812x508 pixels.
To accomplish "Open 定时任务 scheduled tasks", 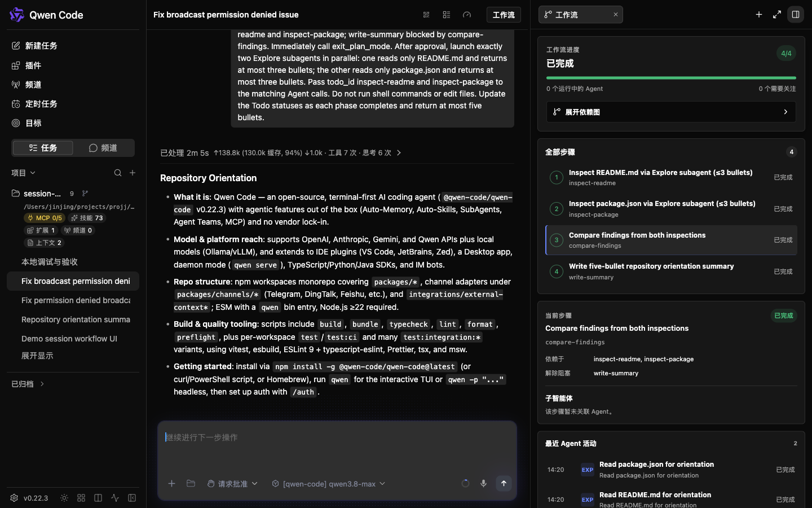I will click(73, 104).
